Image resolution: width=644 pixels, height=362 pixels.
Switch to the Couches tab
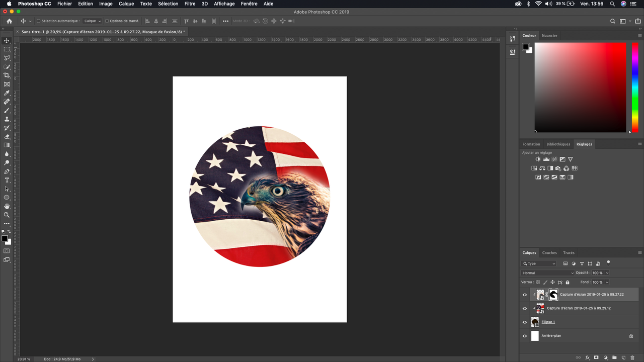click(549, 253)
